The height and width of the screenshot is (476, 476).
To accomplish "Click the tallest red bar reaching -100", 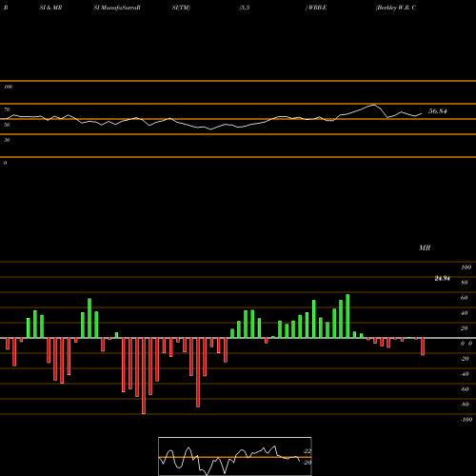I will (144, 376).
